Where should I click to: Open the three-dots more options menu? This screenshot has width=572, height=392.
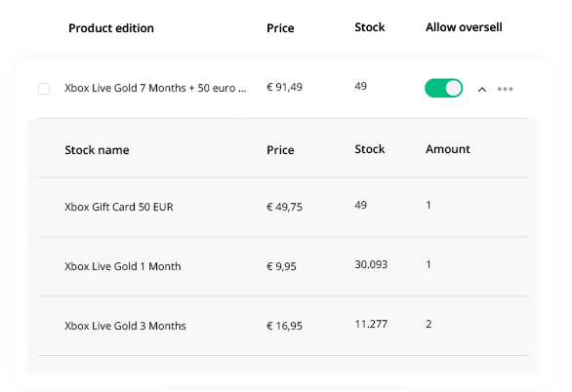[x=505, y=89]
